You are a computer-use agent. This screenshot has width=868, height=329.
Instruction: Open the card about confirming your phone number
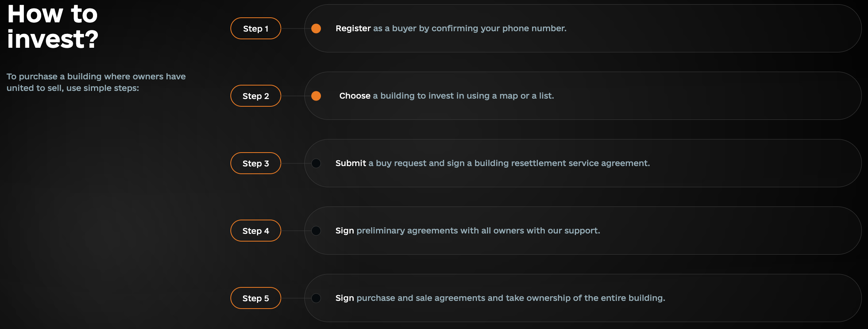583,29
